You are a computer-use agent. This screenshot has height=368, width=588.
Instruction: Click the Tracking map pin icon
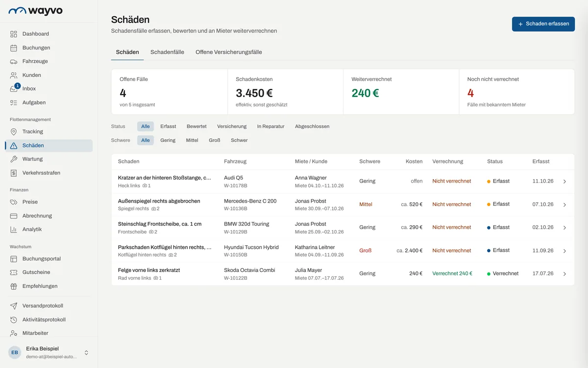(14, 131)
